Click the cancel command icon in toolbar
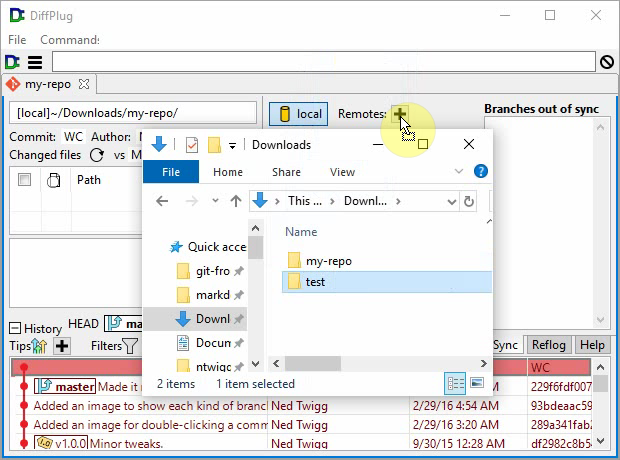The image size is (620, 460). (606, 62)
